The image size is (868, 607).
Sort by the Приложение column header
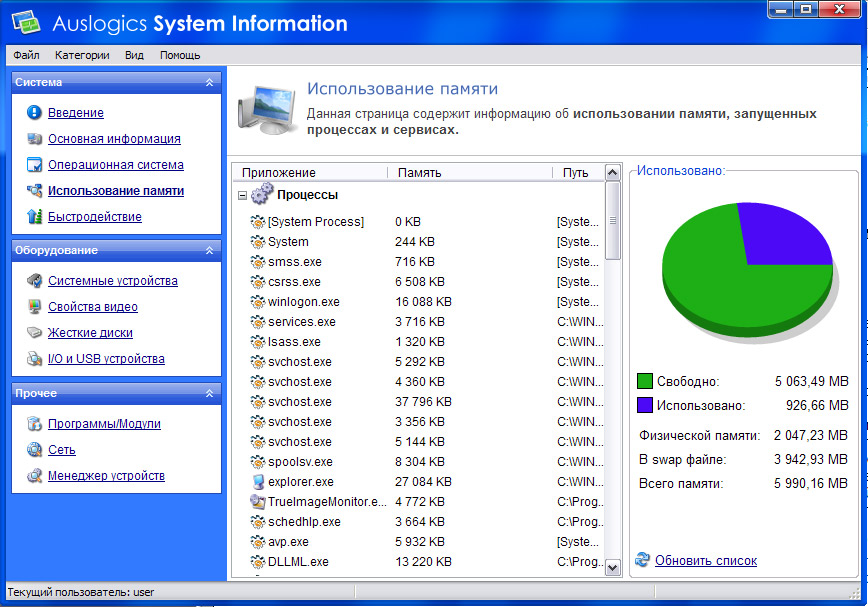click(x=309, y=173)
